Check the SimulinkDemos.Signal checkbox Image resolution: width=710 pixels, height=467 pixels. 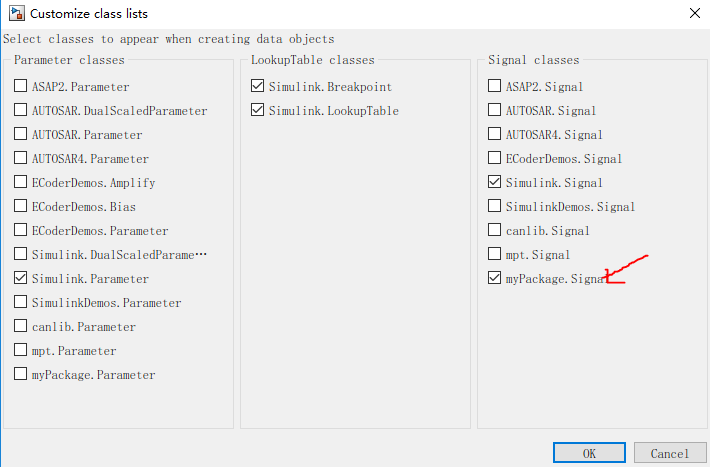tap(494, 207)
